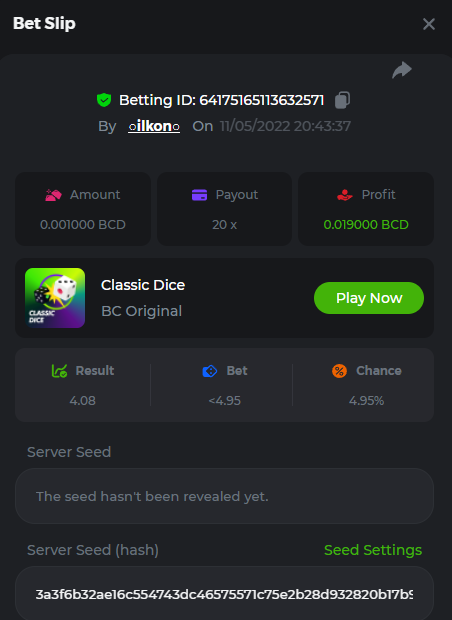Click the Classic Dice game thumbnail
This screenshot has width=452, height=620.
coord(55,298)
